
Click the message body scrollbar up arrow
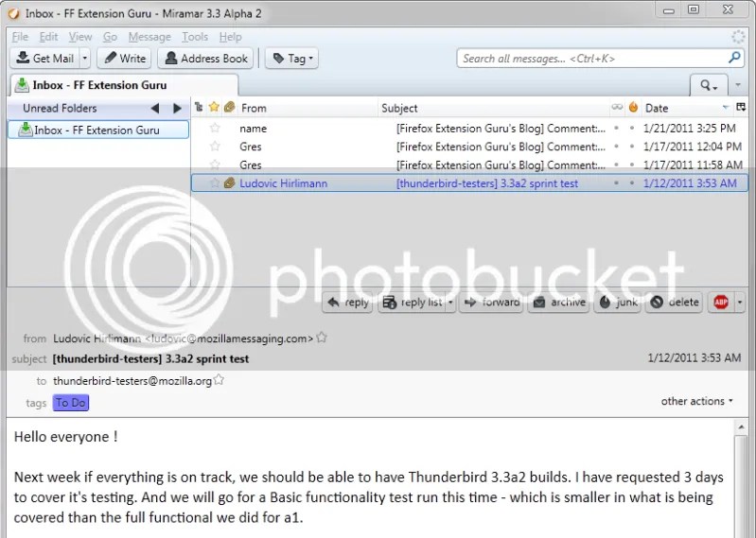tap(741, 427)
